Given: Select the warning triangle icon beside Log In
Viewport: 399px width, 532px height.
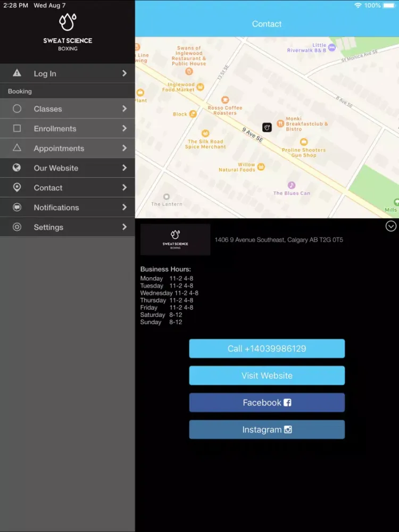Looking at the screenshot, I should pos(17,73).
